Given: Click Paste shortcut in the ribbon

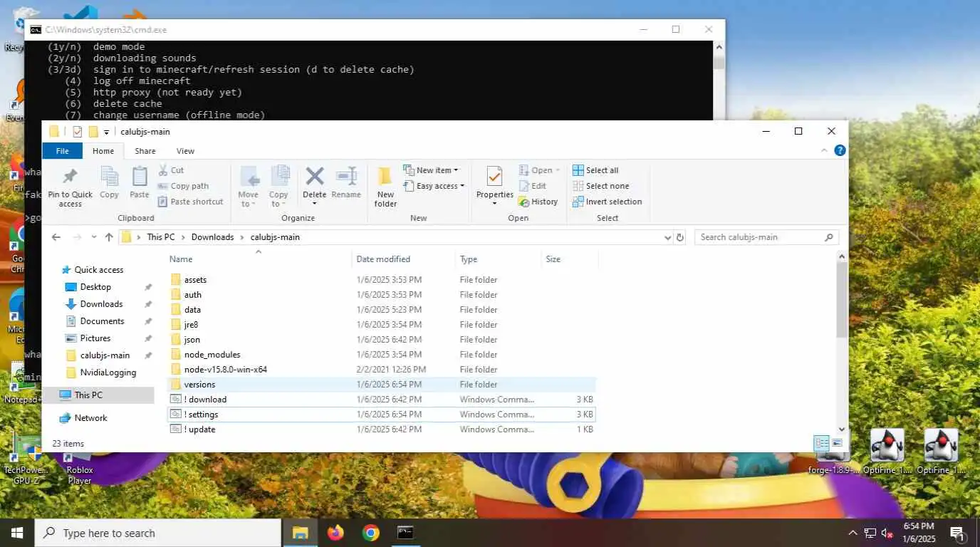Looking at the screenshot, I should [x=190, y=202].
